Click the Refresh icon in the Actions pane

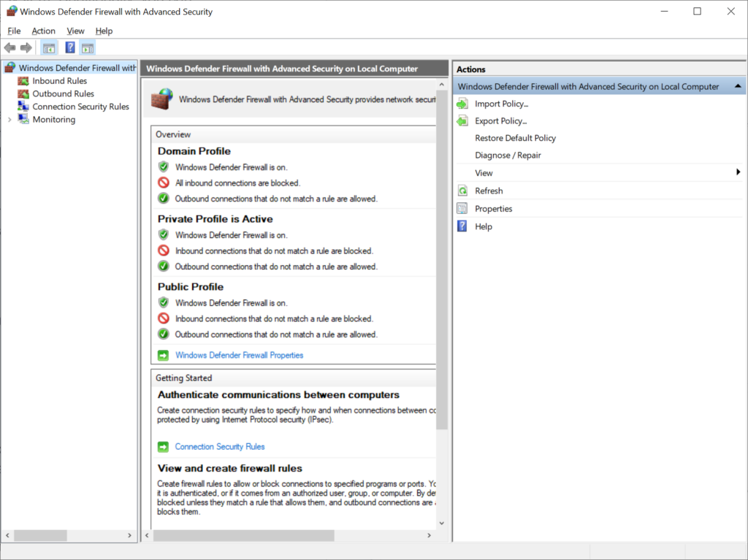pyautogui.click(x=462, y=191)
